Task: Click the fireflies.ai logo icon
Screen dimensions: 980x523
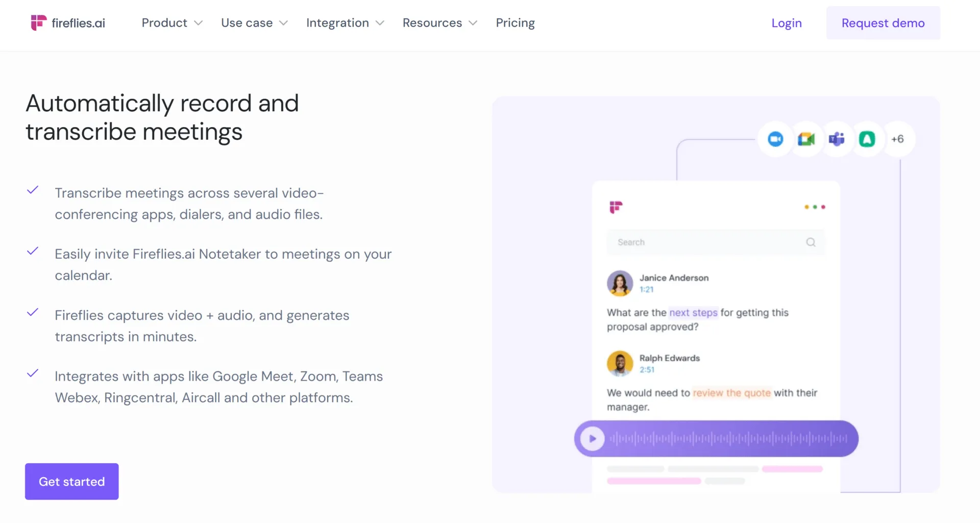Action: (38, 23)
